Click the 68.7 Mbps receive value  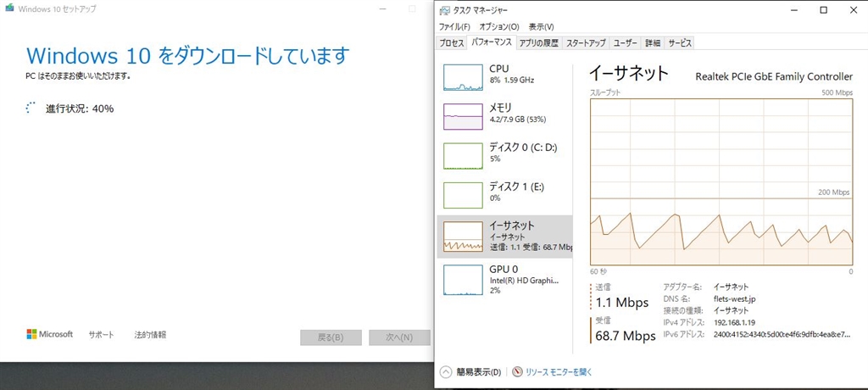point(625,336)
